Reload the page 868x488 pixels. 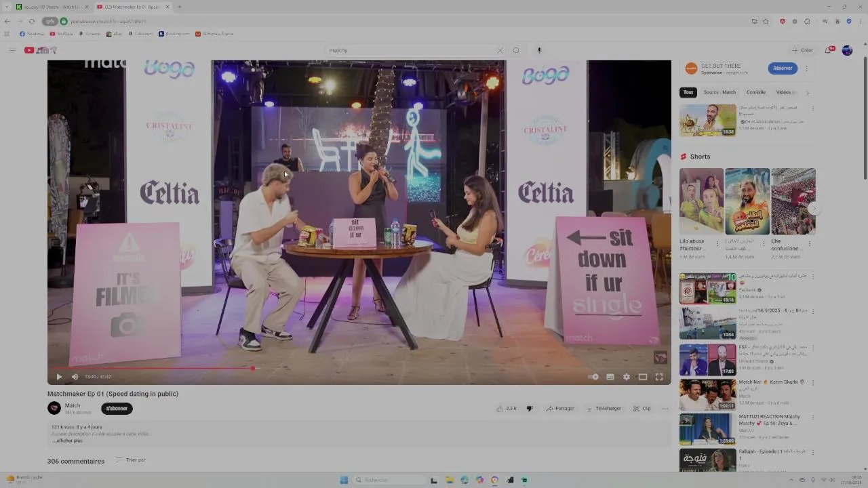31,21
